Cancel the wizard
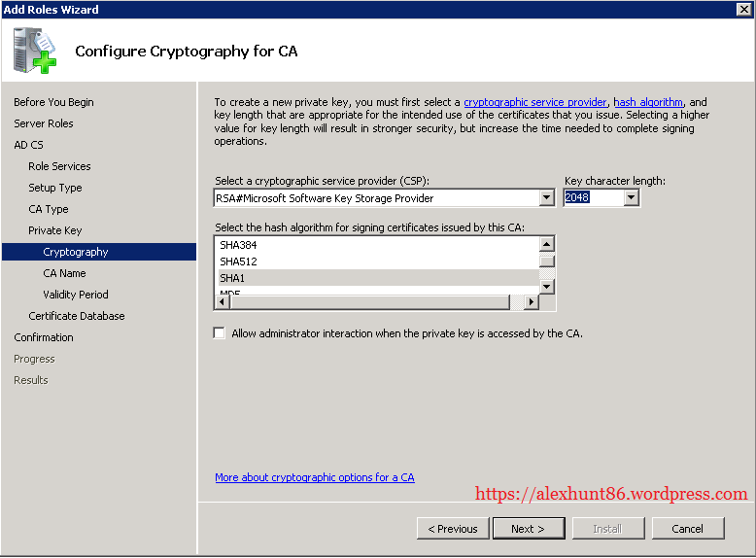 tap(687, 529)
